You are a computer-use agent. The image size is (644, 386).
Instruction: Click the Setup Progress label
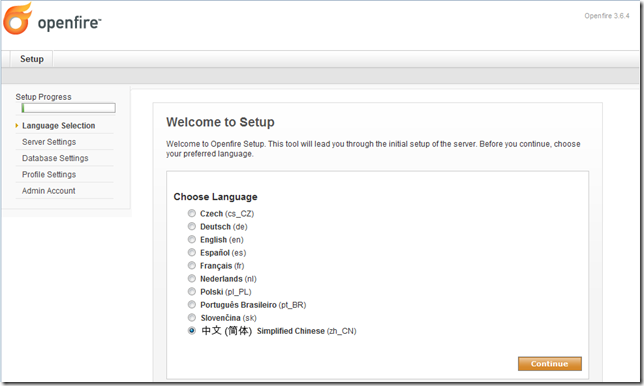44,97
